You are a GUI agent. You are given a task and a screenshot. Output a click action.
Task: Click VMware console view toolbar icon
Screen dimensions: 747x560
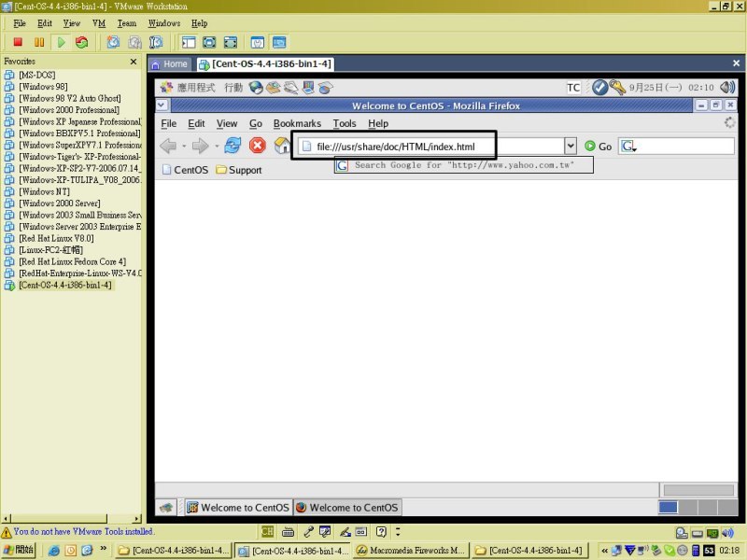click(x=279, y=42)
